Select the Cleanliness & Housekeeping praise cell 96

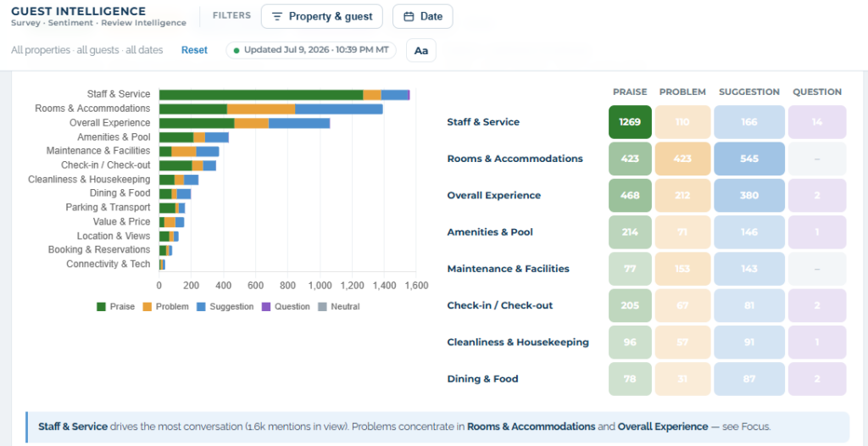click(x=630, y=343)
